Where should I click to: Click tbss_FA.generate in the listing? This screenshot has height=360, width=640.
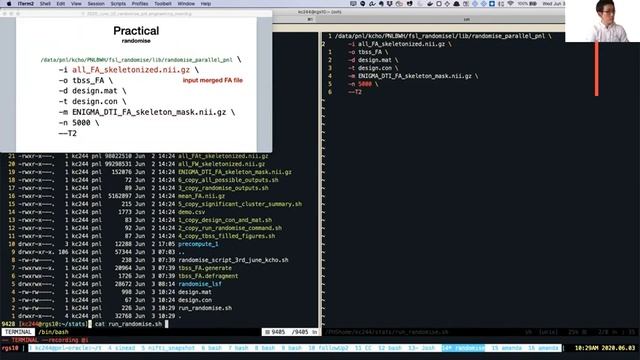tap(205, 268)
